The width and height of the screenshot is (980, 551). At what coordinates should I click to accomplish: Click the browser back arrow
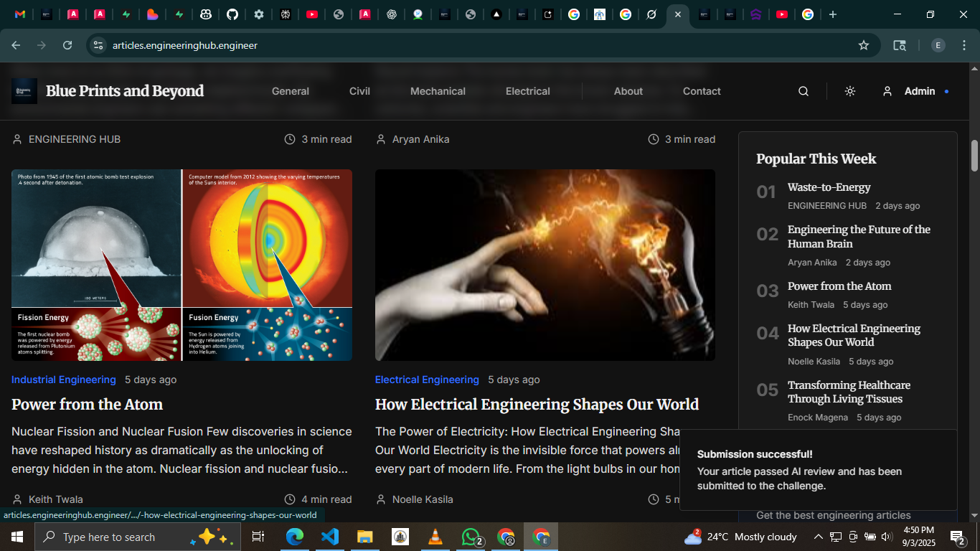(x=16, y=45)
